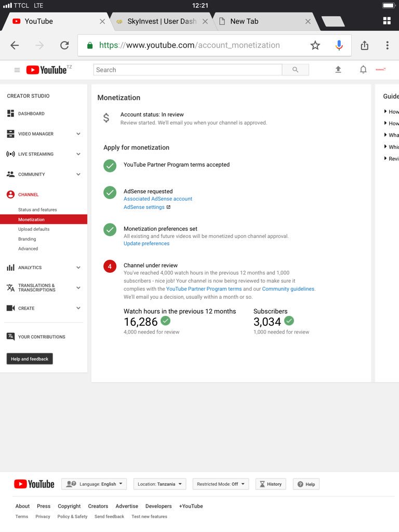Click Update preferences link
Screen dimensions: 399x532
coord(147,243)
